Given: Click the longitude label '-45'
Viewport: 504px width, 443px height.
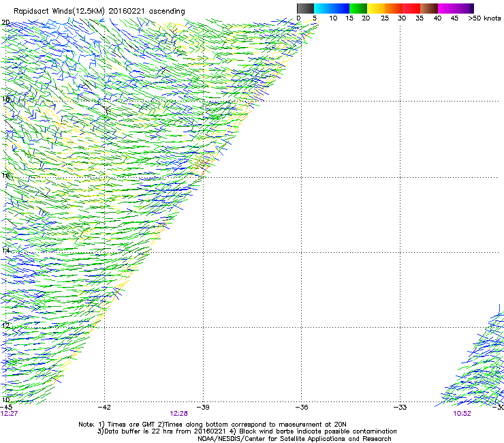Looking at the screenshot, I should [x=5, y=407].
